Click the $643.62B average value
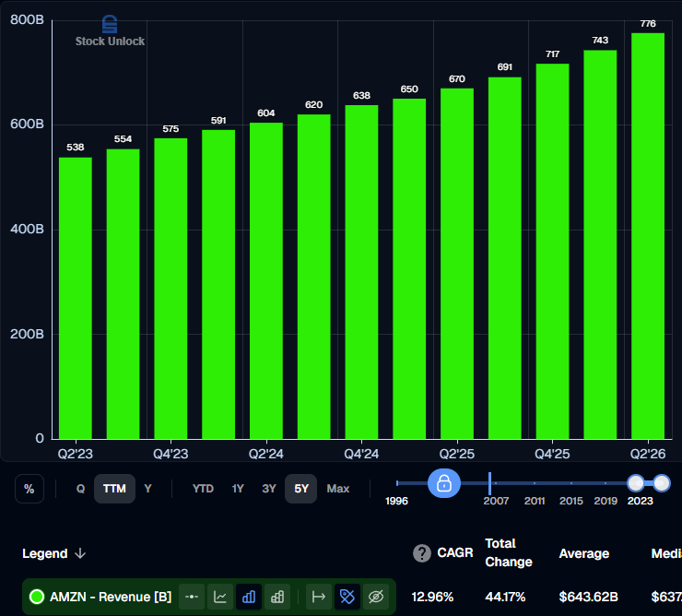Screen dimensions: 682x616 pos(589,597)
